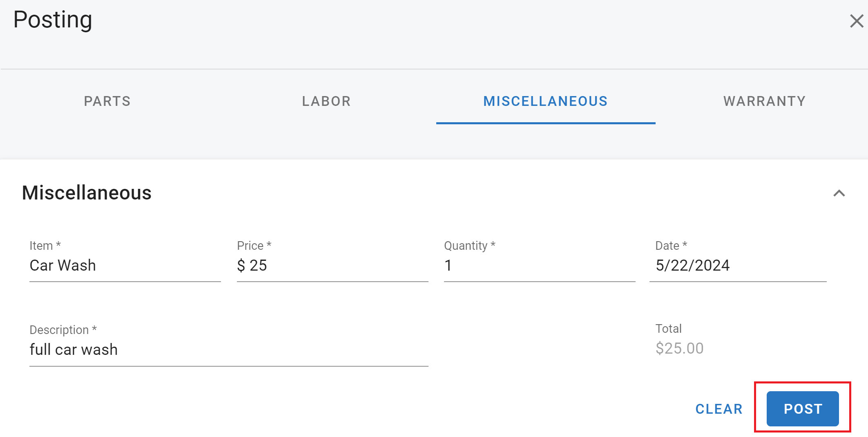
Task: Open the Labor tab
Action: (326, 101)
